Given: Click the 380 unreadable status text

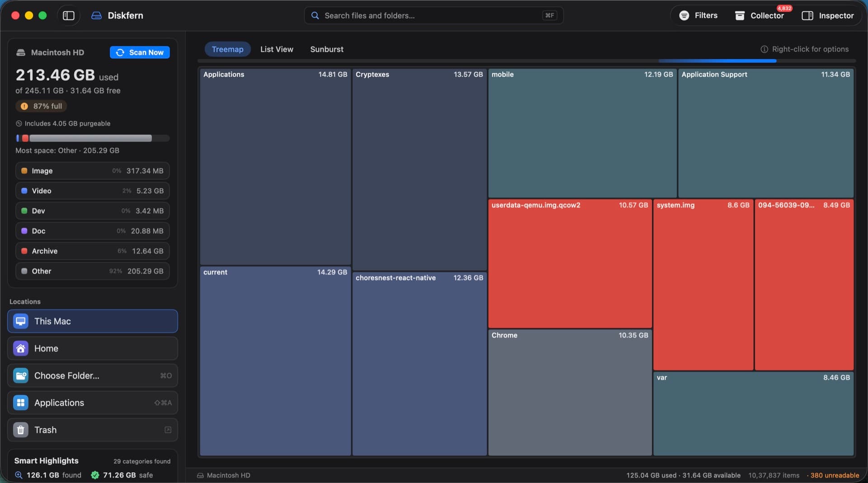Looking at the screenshot, I should 835,475.
